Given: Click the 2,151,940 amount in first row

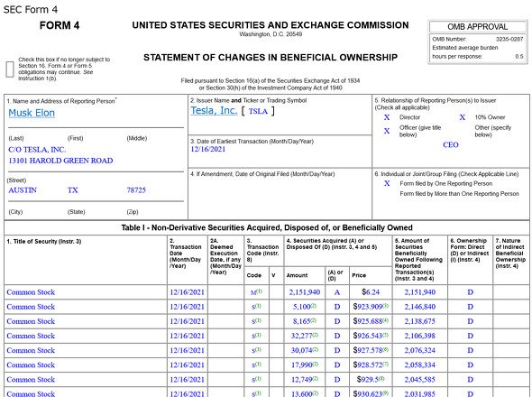Looking at the screenshot, I should pos(305,292).
